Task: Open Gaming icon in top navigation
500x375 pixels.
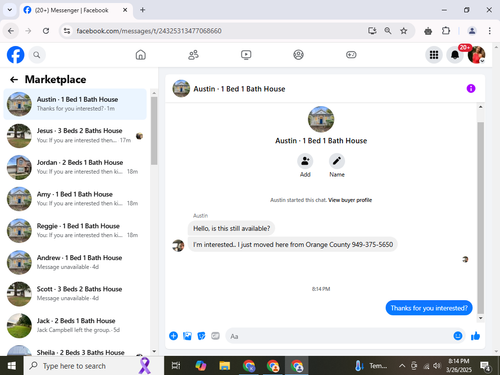Action: pos(351,55)
